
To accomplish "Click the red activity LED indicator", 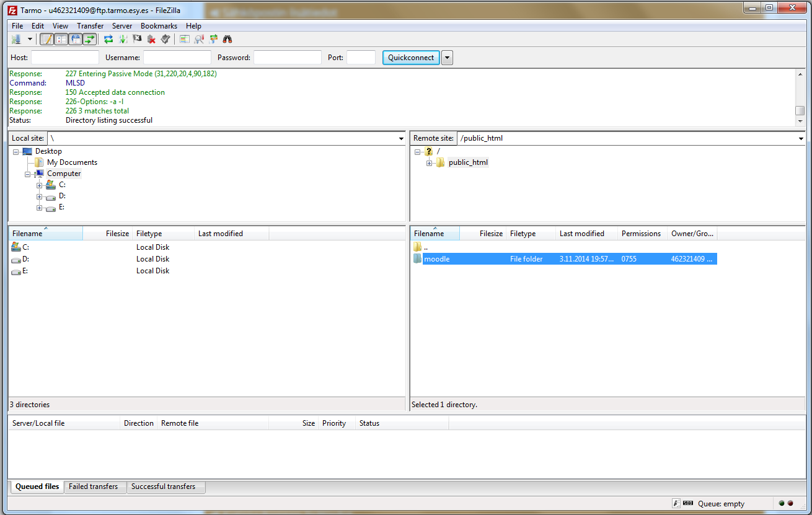I will click(790, 503).
